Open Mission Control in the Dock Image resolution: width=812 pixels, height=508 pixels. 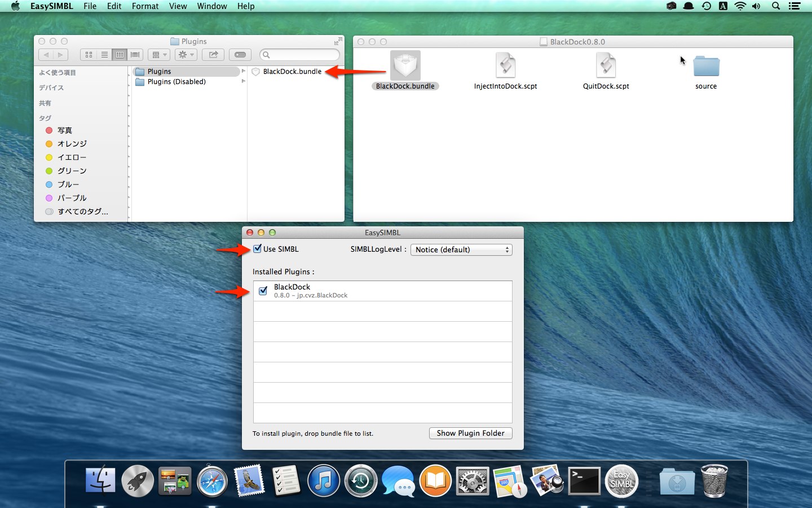pyautogui.click(x=175, y=481)
